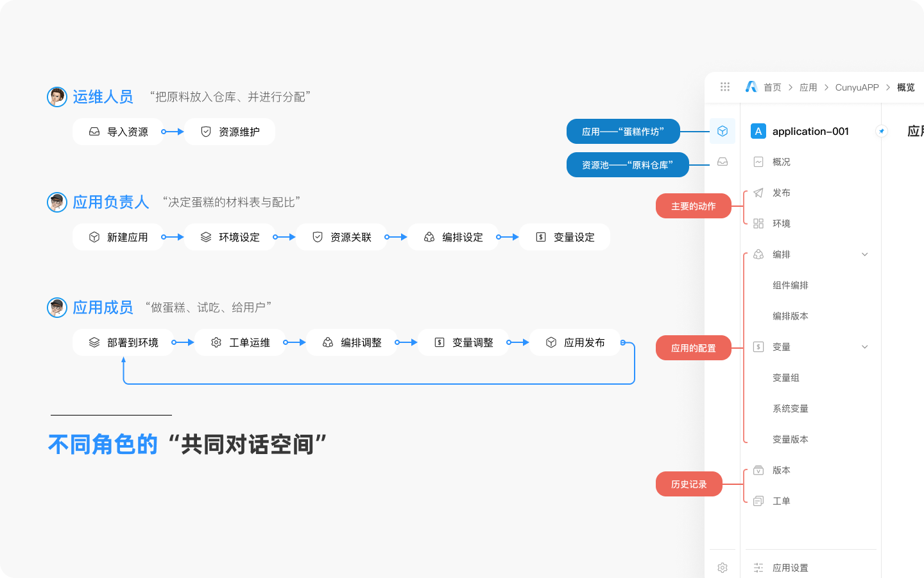Image resolution: width=924 pixels, height=578 pixels.
Task: Click the 工单 ticket icon
Action: pos(758,501)
